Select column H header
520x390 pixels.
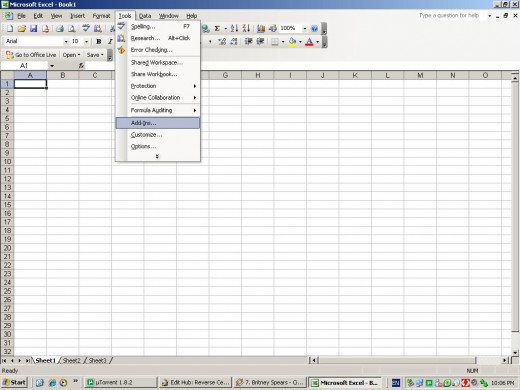click(x=258, y=75)
